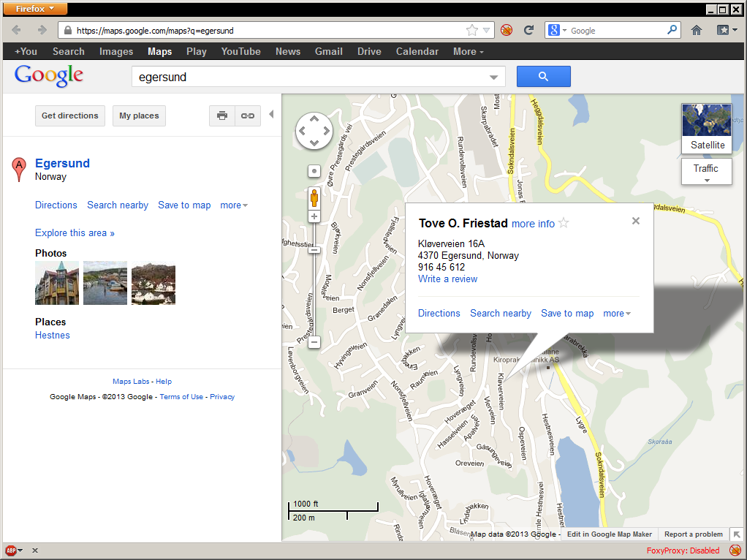Image resolution: width=747 pixels, height=560 pixels.
Task: Open YouTube from the Google navigation bar
Action: 240,51
